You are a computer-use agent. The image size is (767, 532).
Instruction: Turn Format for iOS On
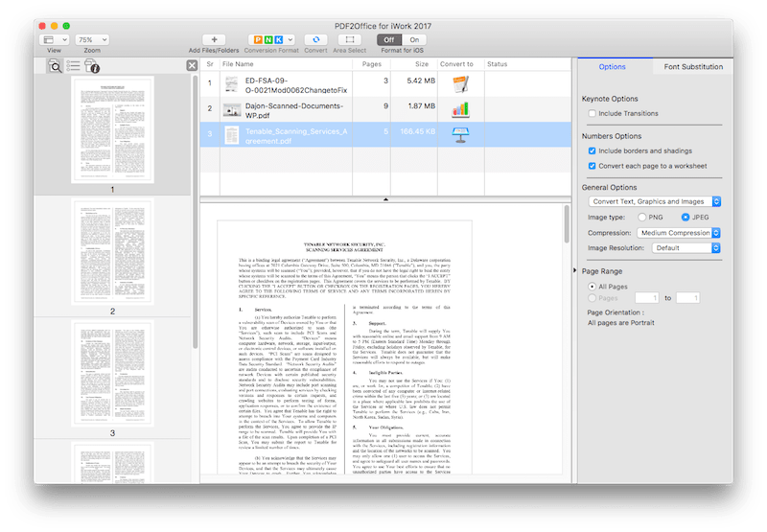pos(414,39)
